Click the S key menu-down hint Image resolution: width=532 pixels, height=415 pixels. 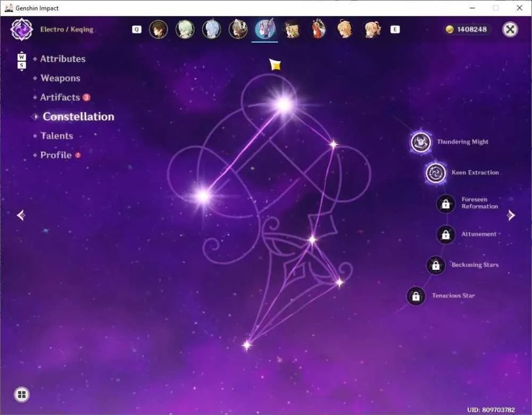pyautogui.click(x=21, y=65)
